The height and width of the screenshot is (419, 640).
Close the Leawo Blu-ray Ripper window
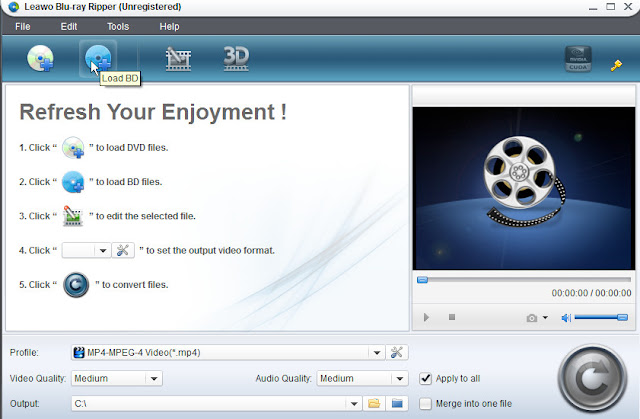pyautogui.click(x=628, y=6)
